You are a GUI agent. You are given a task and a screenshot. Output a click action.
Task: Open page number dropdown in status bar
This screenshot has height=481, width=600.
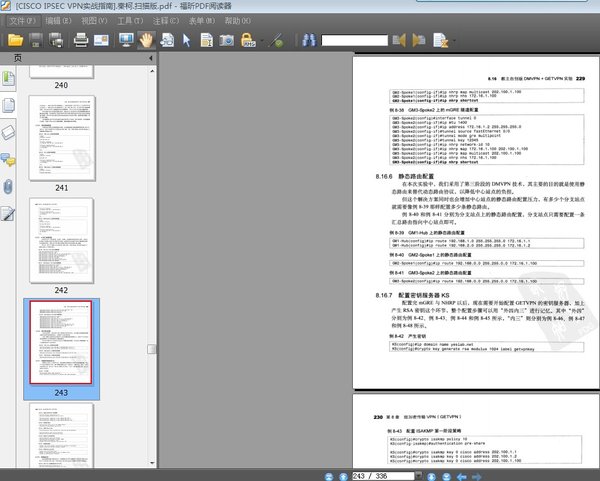(419, 476)
